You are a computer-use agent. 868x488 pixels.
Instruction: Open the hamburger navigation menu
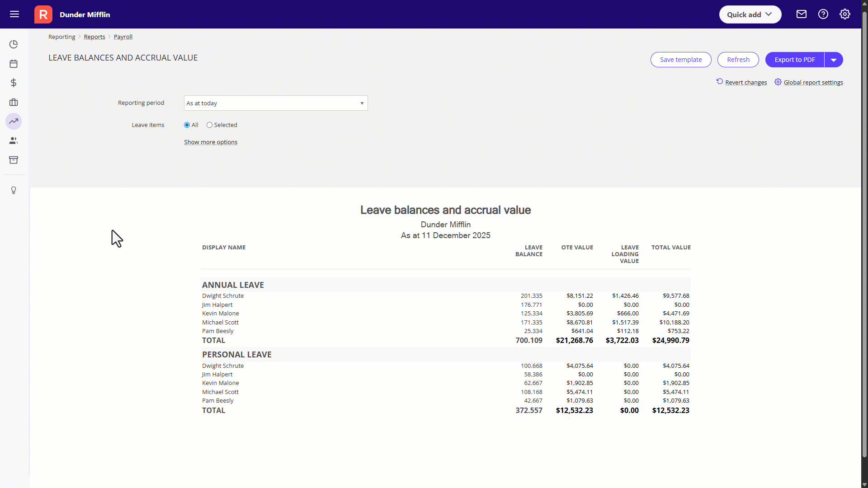click(x=14, y=14)
